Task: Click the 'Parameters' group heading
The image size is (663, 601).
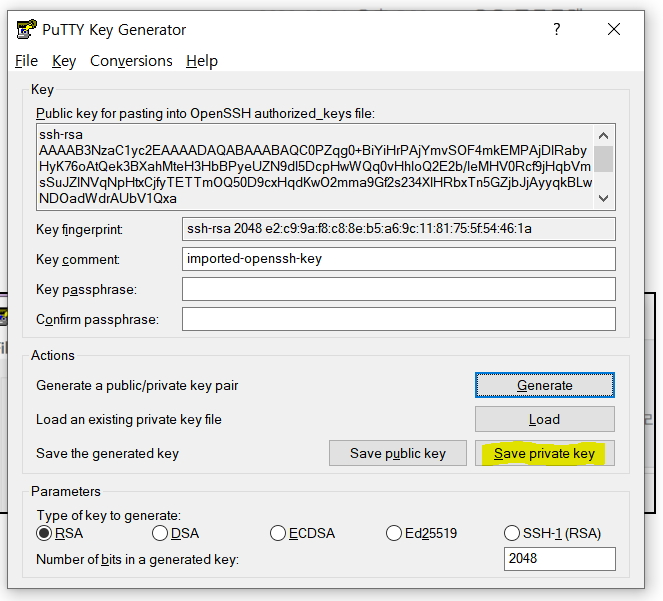Action: click(x=66, y=491)
